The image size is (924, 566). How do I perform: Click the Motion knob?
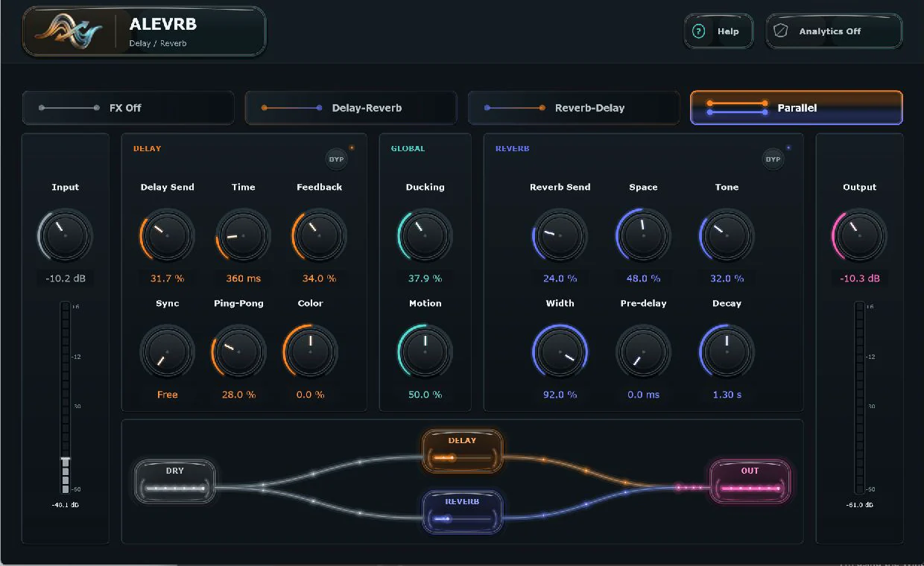pos(425,352)
